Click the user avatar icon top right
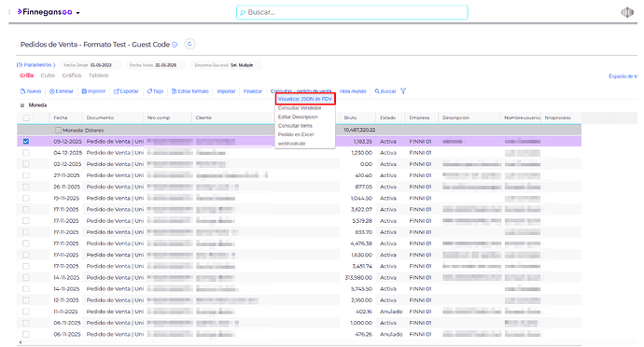 tap(627, 12)
